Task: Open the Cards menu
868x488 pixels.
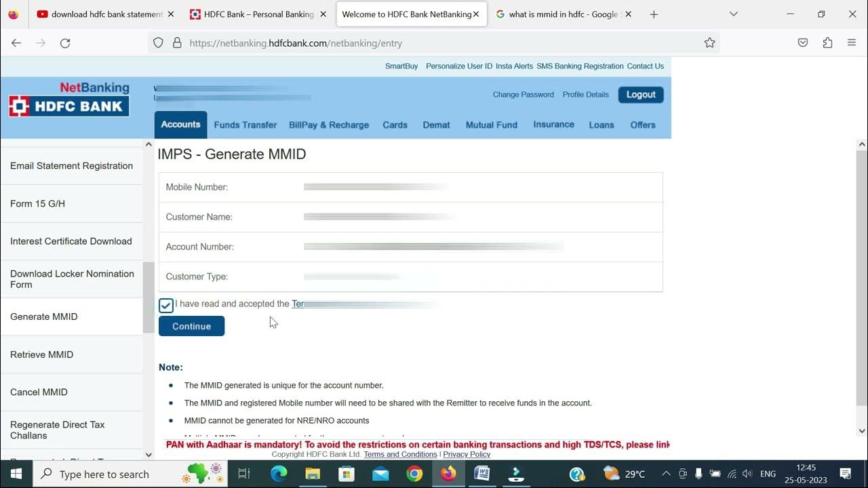Action: 395,125
